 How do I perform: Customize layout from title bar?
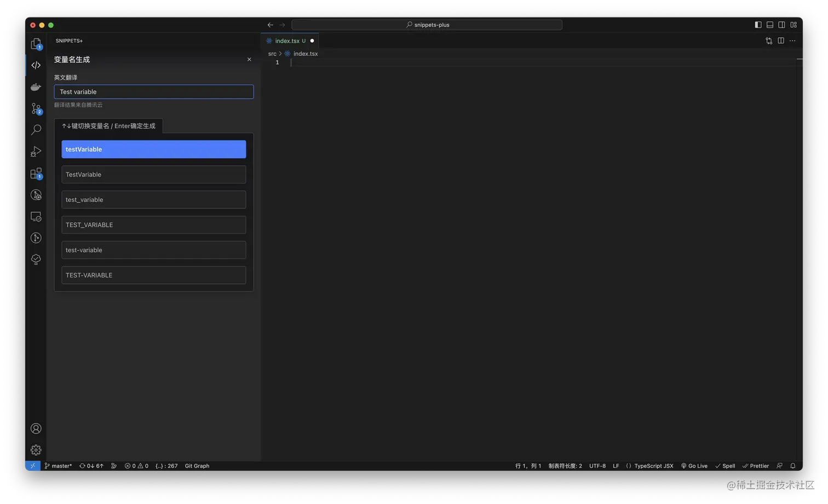click(794, 25)
